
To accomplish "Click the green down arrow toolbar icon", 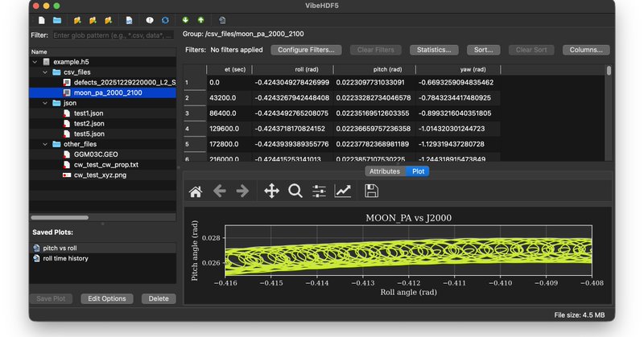I will pos(185,19).
